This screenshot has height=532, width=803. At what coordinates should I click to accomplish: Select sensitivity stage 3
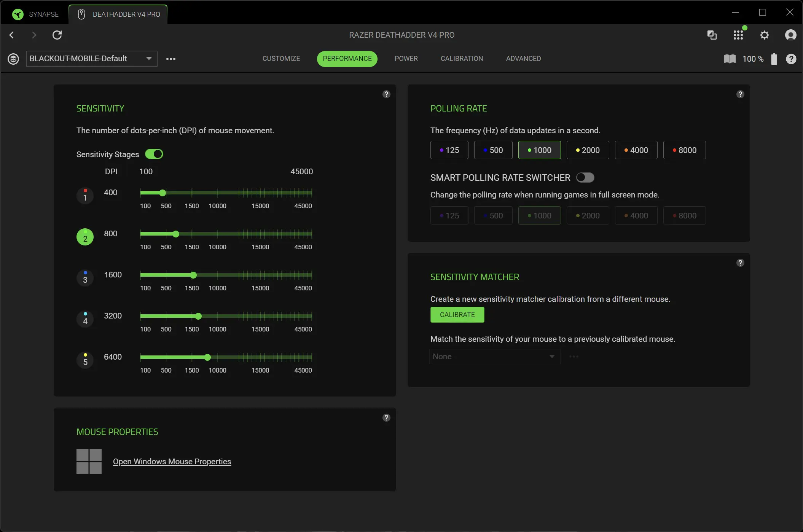(85, 278)
